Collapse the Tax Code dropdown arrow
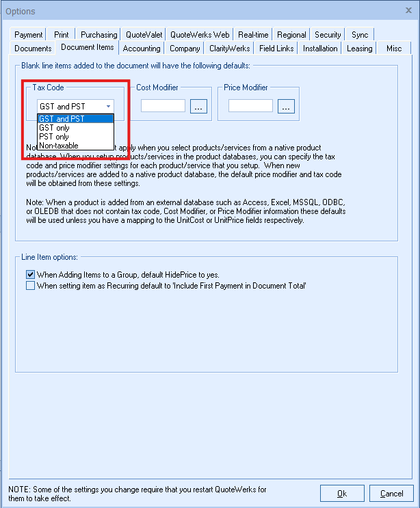The height and width of the screenshot is (508, 420). (108, 106)
